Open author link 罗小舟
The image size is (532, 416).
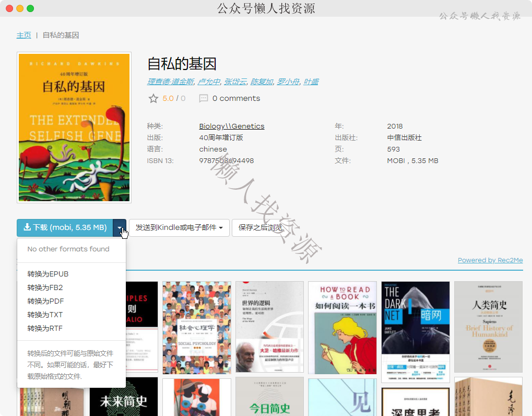tap(288, 82)
